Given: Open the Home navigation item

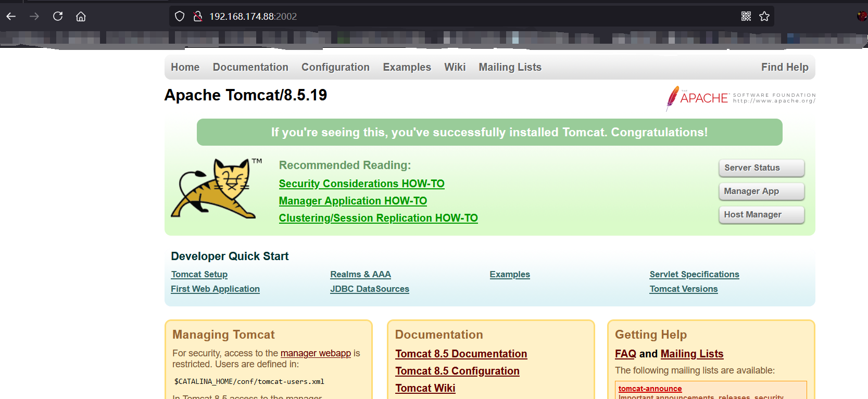Looking at the screenshot, I should tap(185, 67).
